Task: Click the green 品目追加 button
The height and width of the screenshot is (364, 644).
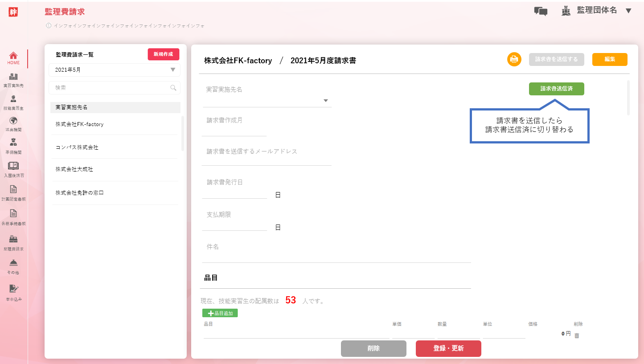Action: pos(220,313)
